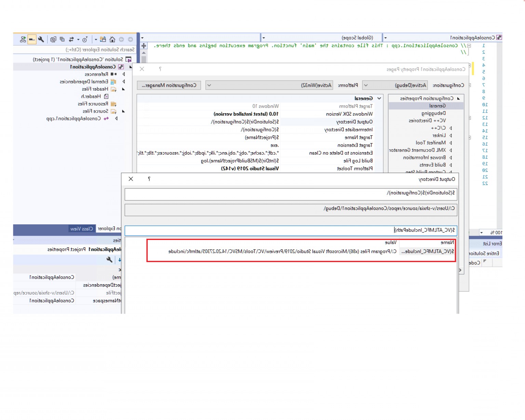This screenshot has height=420, width=525.
Task: Open the ConsoleApplication1 project scope dropdown in editor
Action: click(x=442, y=38)
